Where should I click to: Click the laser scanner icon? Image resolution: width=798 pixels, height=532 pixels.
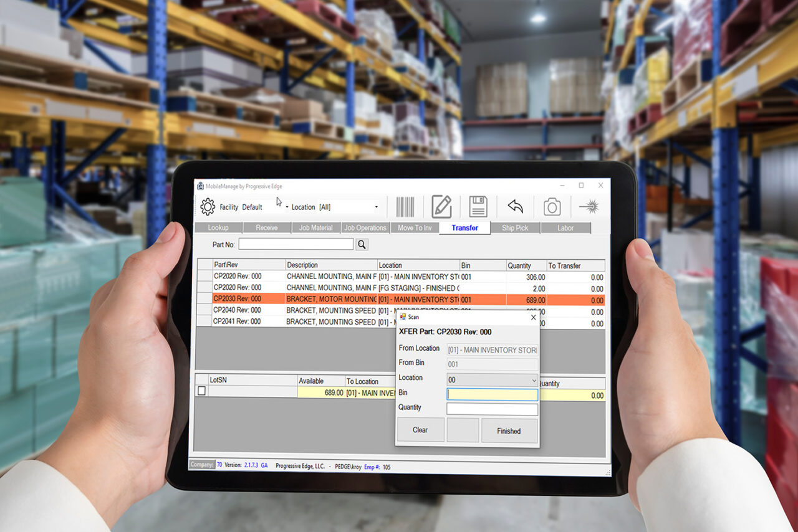[x=589, y=206]
